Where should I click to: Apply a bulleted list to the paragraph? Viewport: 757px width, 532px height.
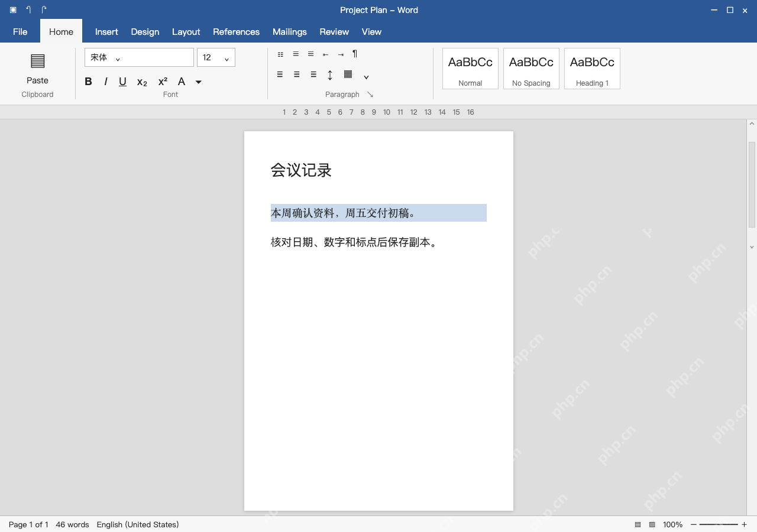(280, 54)
